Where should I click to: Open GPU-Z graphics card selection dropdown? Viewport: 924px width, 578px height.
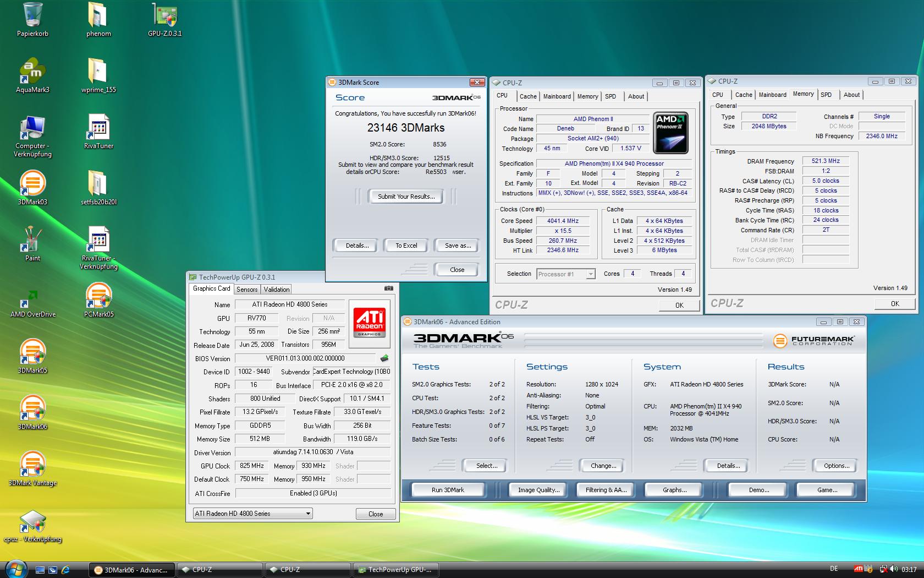[252, 514]
